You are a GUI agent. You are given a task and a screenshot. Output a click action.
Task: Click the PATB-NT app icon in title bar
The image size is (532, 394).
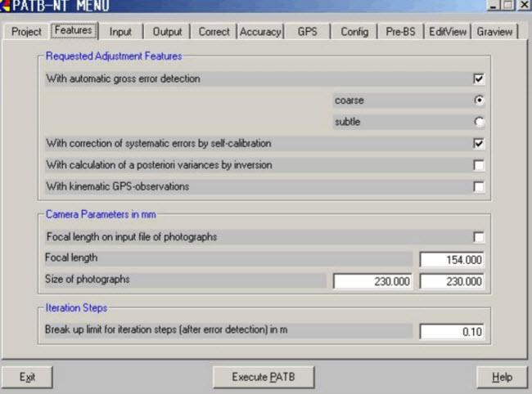coord(5,5)
